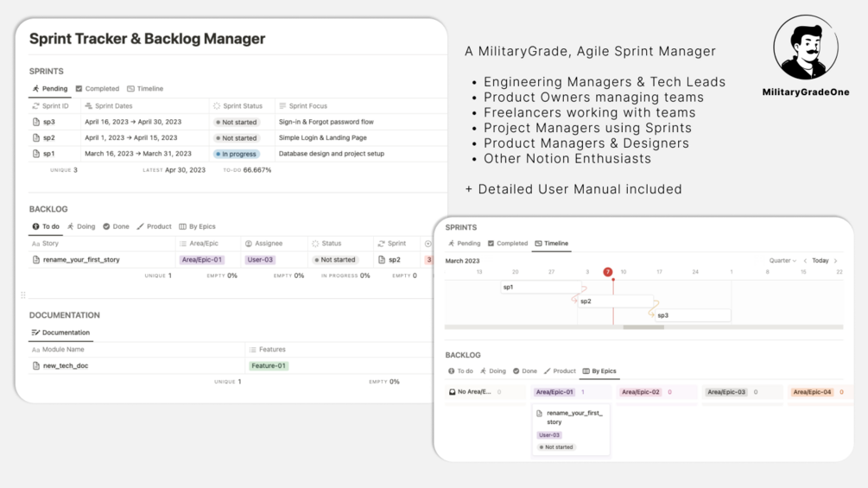The height and width of the screenshot is (488, 868).
Task: Click the MilitaryGradeOne mustache avatar logo
Action: [805, 48]
